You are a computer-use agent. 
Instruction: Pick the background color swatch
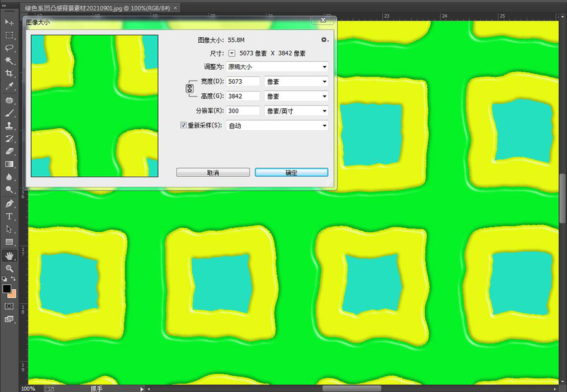pyautogui.click(x=13, y=294)
